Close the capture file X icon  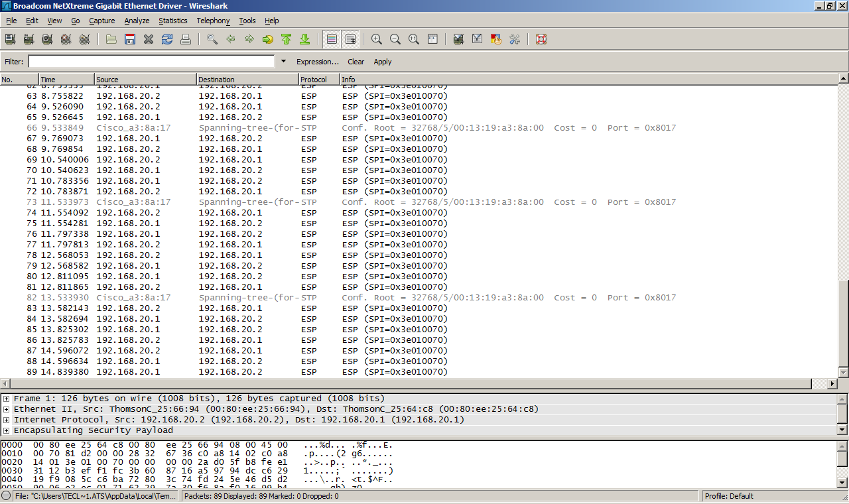pyautogui.click(x=149, y=39)
